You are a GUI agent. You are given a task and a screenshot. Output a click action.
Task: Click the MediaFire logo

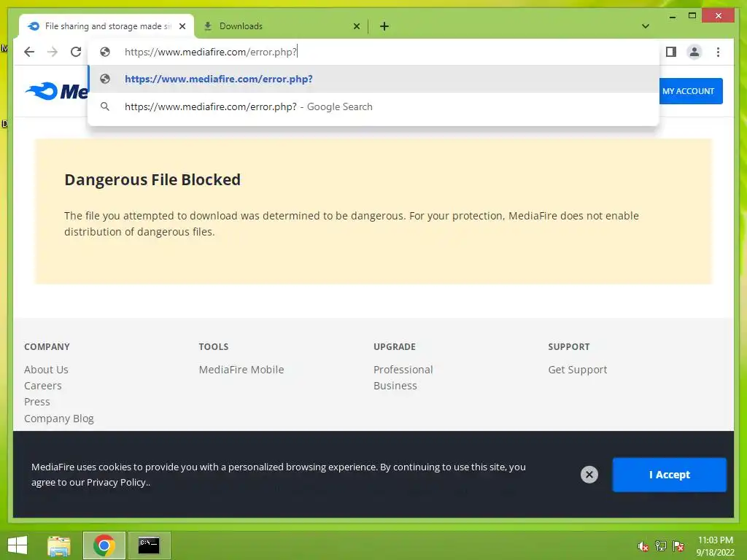pos(57,91)
